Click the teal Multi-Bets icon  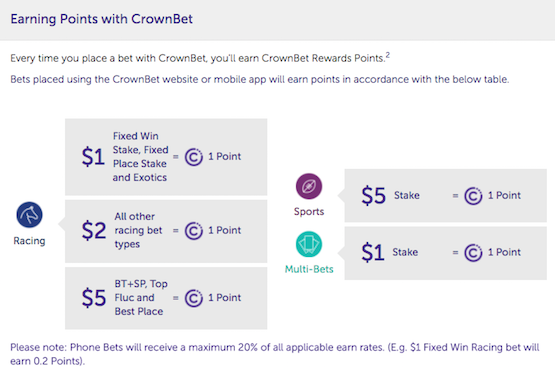tap(309, 244)
